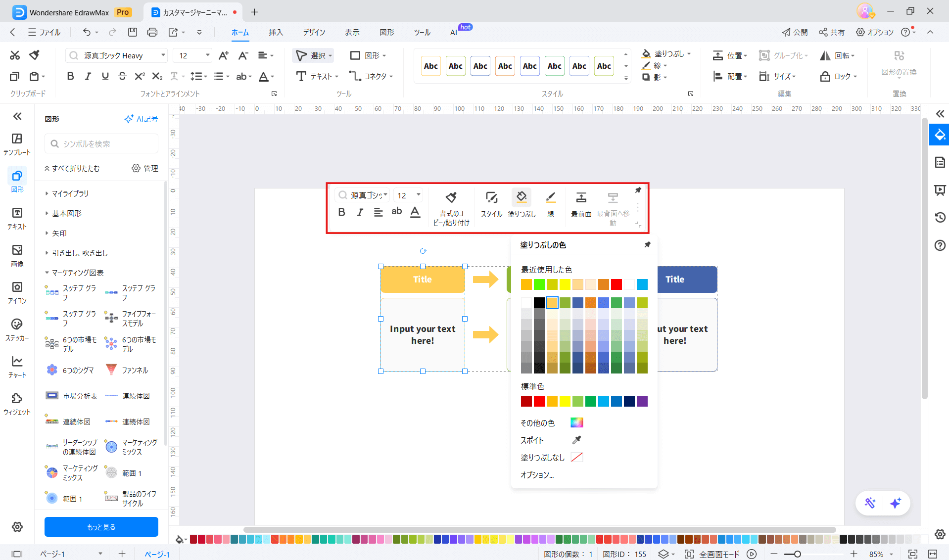Toggle italic in ribbon font group
This screenshot has height=560, width=949.
88,76
